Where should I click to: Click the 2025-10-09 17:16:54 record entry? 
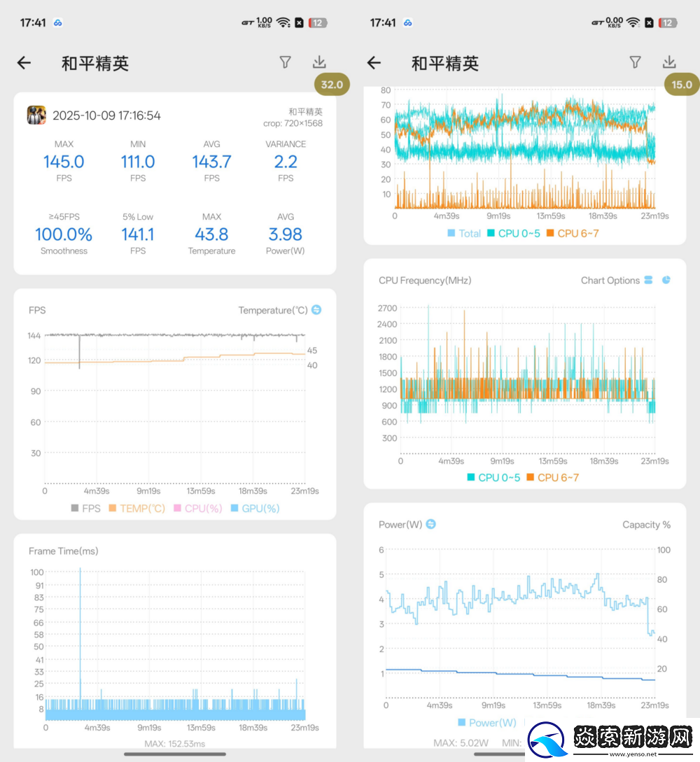point(107,115)
